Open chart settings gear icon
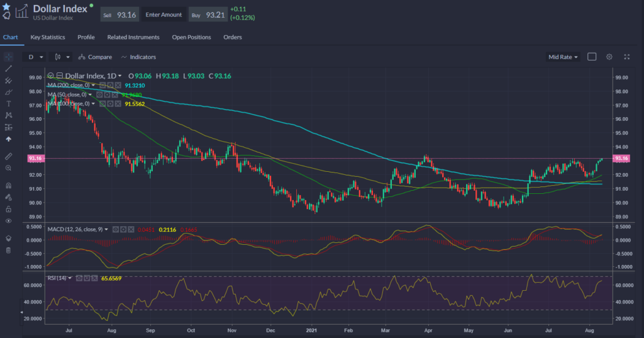 coord(609,57)
